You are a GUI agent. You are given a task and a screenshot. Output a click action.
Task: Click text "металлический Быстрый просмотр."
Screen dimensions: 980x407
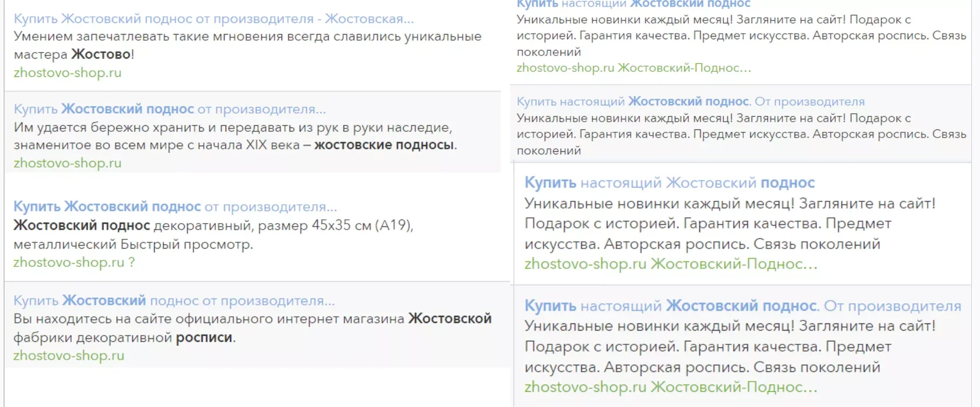tap(133, 244)
